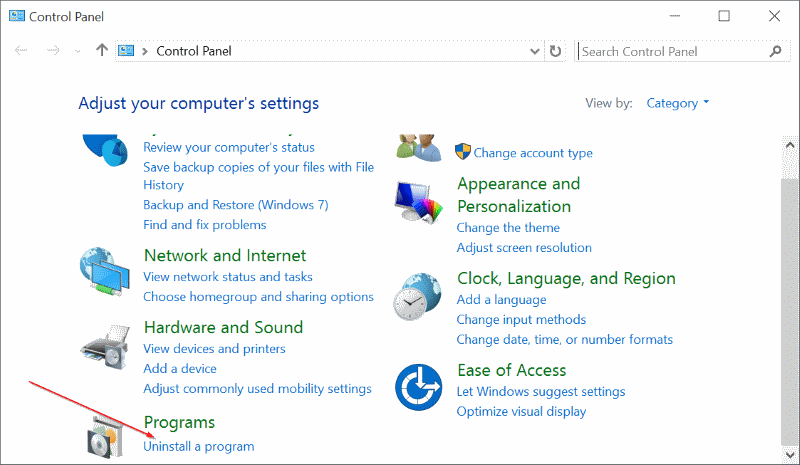Click the shield icon beside Change account type
The height and width of the screenshot is (465, 800).
pyautogui.click(x=463, y=152)
